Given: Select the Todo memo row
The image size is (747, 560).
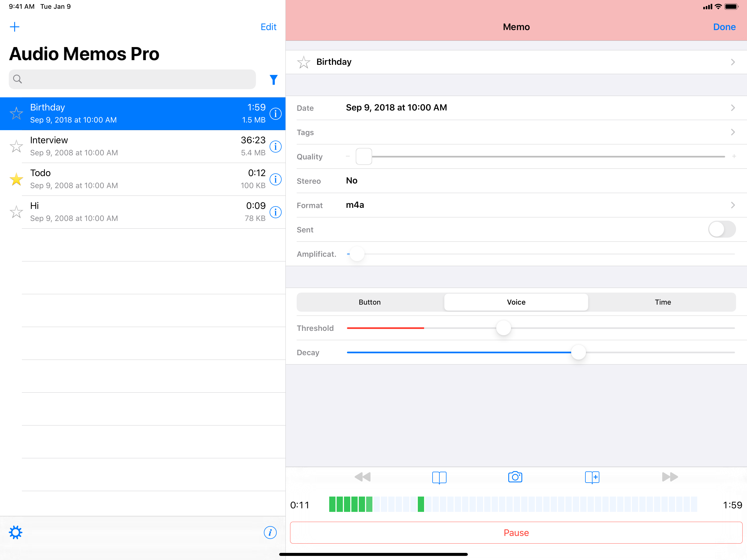Looking at the screenshot, I should (x=142, y=179).
